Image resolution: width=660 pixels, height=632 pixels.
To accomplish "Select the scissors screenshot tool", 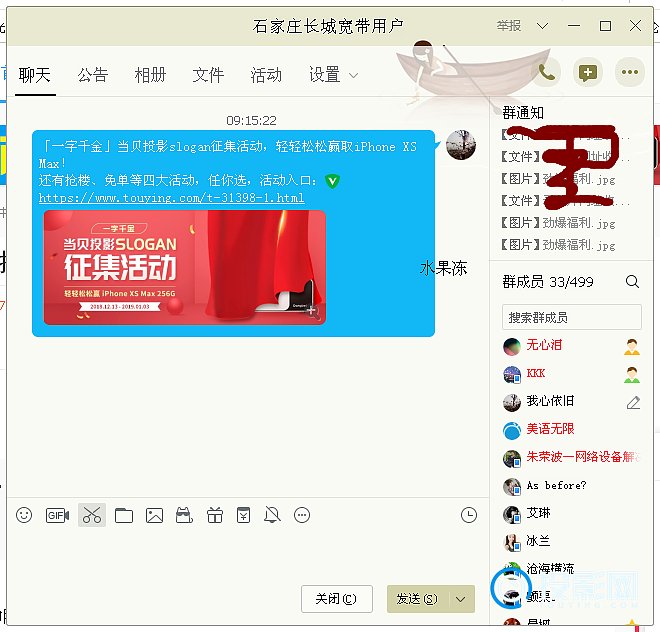I will pos(92,515).
